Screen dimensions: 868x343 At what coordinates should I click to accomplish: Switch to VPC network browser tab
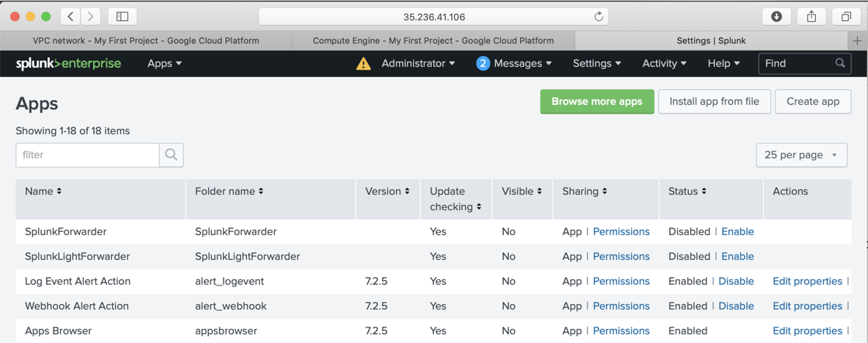[x=146, y=40]
